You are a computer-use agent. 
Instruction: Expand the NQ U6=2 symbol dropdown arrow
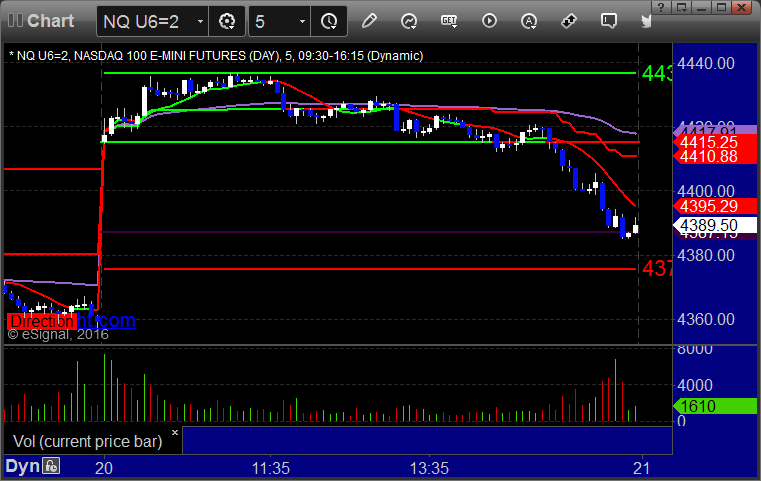click(x=200, y=21)
